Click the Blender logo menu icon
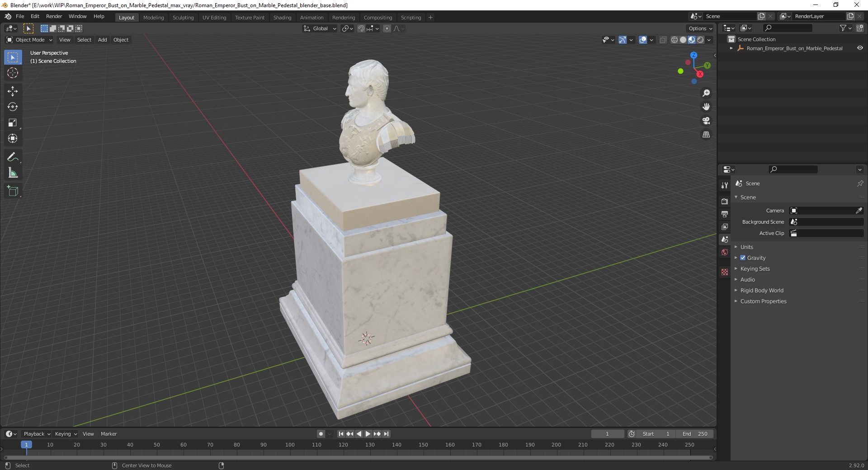Screen dimensions: 868x470 point(8,16)
